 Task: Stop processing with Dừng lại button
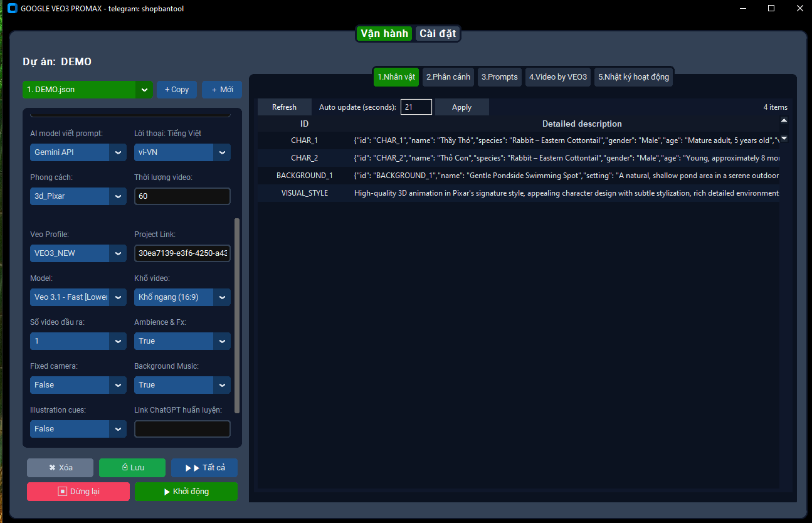click(x=78, y=492)
